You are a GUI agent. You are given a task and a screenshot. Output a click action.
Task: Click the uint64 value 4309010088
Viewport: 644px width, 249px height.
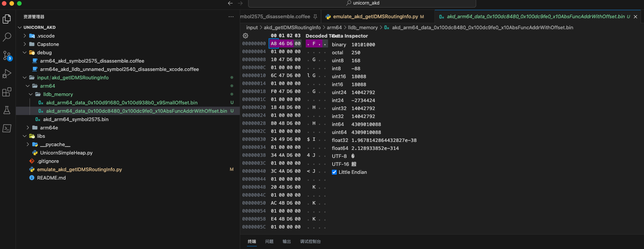point(366,132)
